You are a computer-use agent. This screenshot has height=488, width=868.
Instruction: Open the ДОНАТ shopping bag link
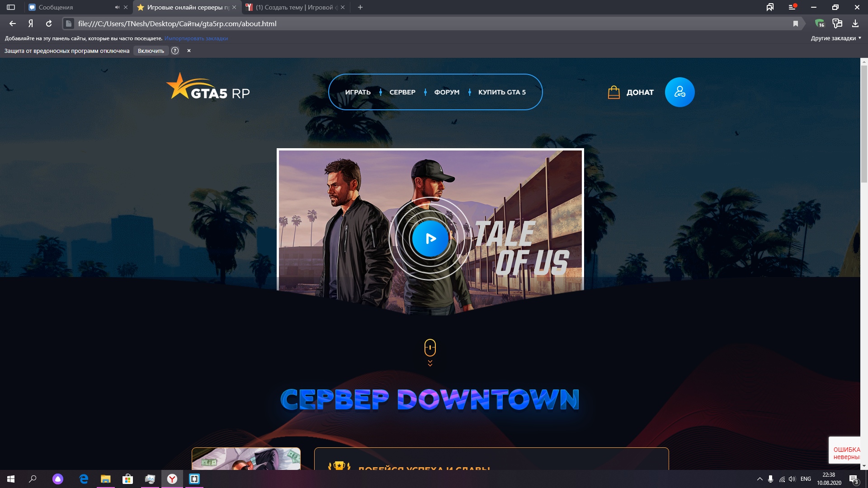click(631, 92)
